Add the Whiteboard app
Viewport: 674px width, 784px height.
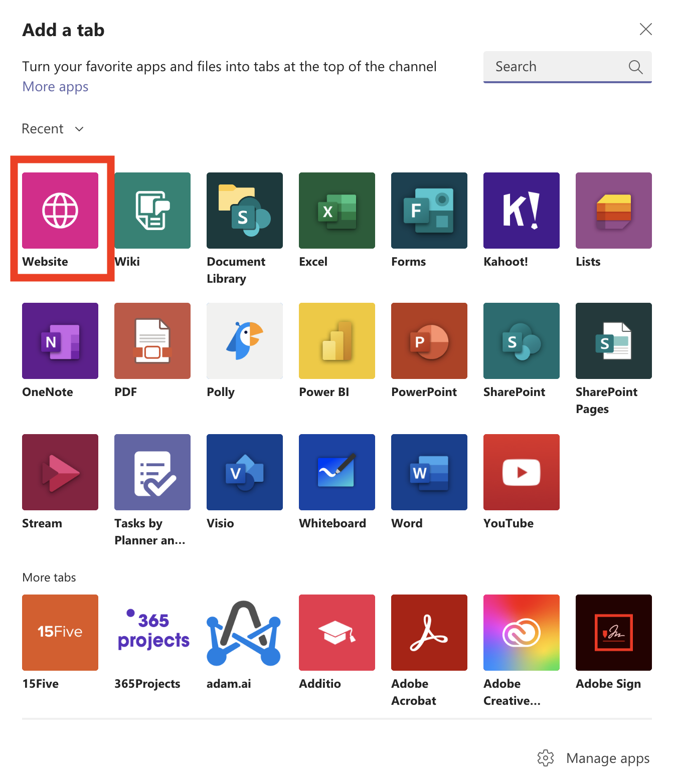tap(337, 472)
